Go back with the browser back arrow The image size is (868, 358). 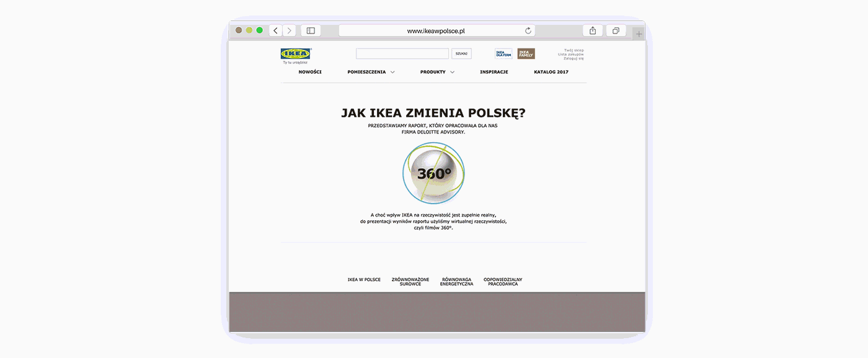276,30
